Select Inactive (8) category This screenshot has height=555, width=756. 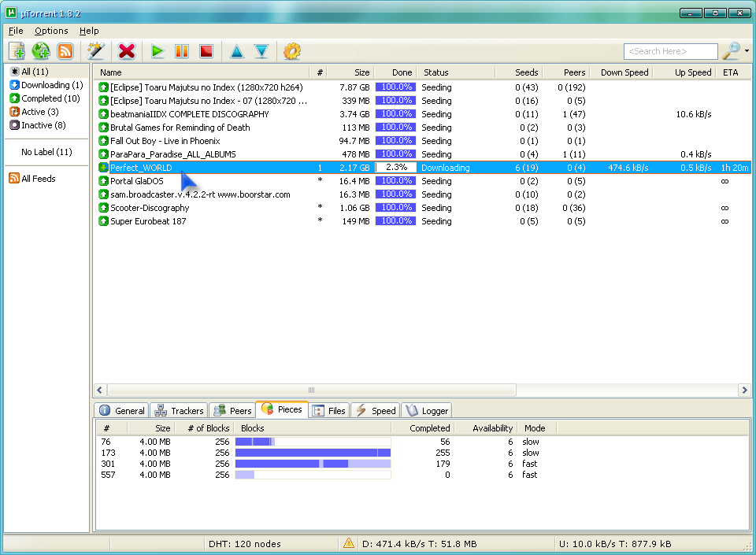[38, 125]
